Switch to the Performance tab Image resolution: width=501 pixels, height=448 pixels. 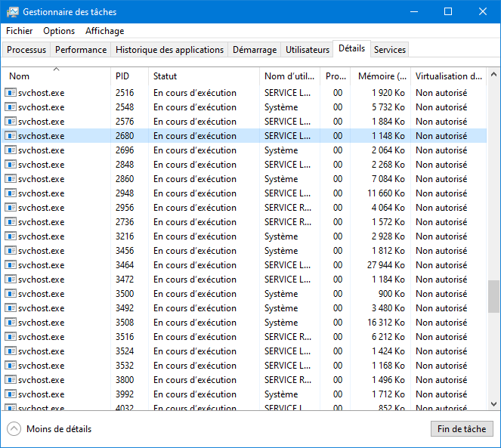pyautogui.click(x=81, y=50)
